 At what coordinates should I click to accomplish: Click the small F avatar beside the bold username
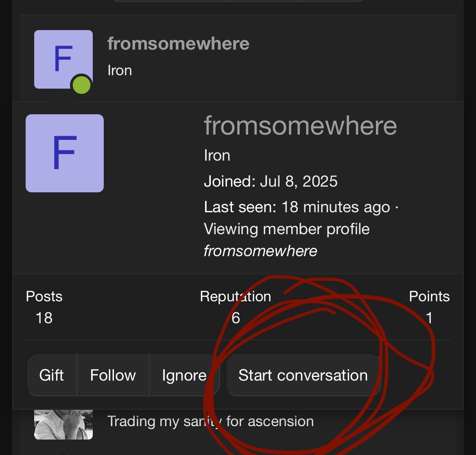click(63, 59)
